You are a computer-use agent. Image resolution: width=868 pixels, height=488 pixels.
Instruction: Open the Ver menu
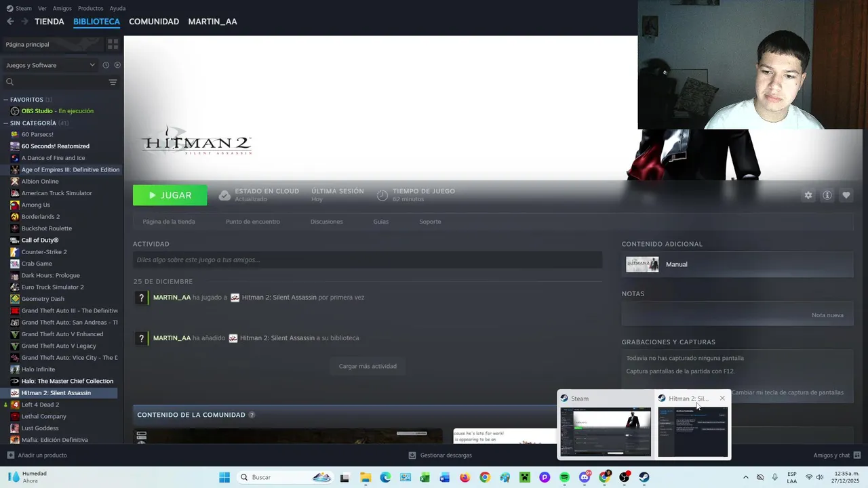[x=42, y=8]
